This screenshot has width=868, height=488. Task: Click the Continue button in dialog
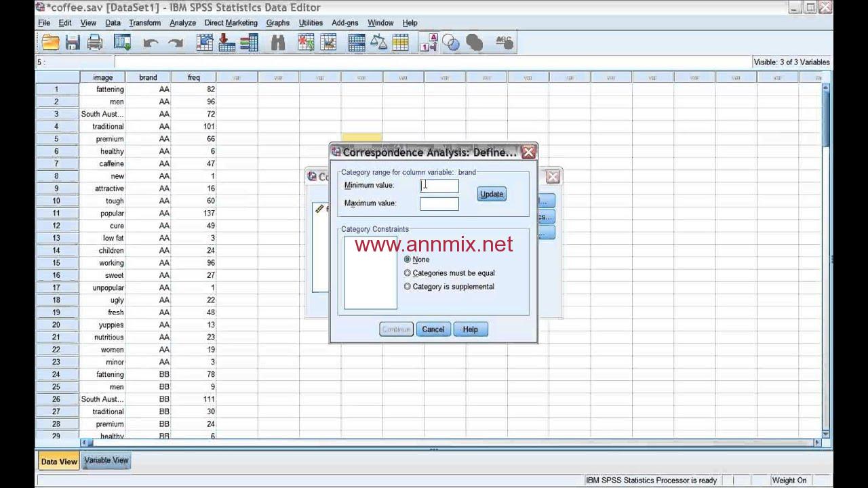[396, 329]
